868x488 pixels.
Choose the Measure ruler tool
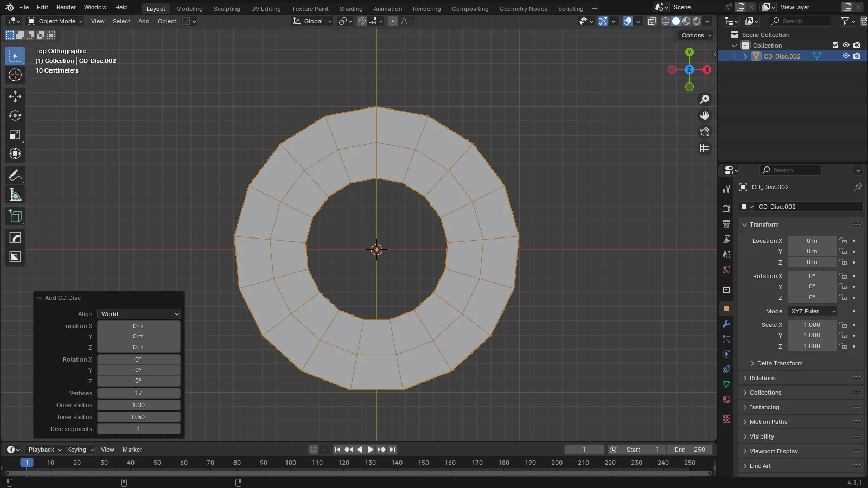coord(15,195)
